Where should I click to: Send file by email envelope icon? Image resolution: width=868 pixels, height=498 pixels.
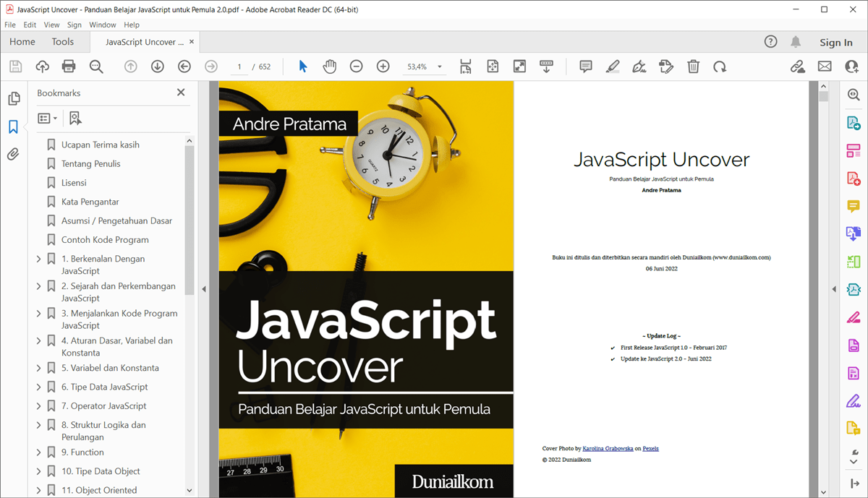coord(825,66)
